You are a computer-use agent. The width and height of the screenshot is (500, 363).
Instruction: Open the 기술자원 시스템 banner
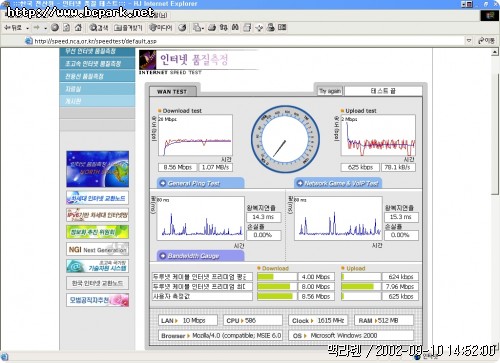(97, 266)
